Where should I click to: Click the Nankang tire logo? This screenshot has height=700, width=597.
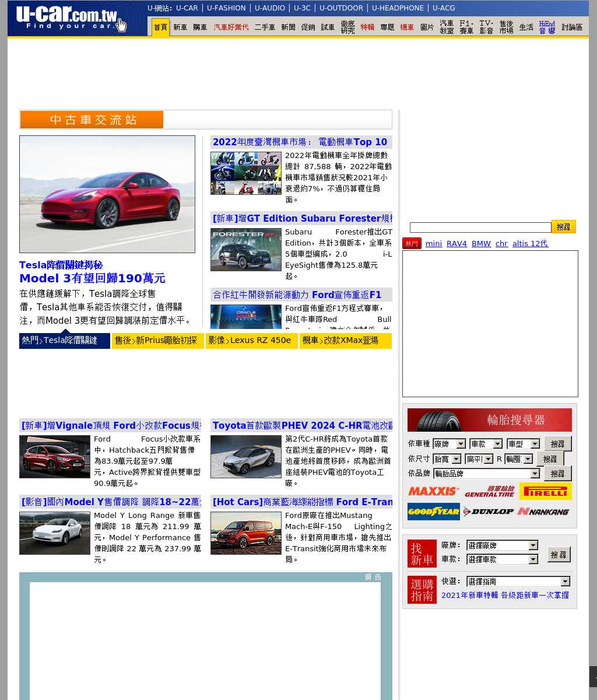(x=543, y=512)
